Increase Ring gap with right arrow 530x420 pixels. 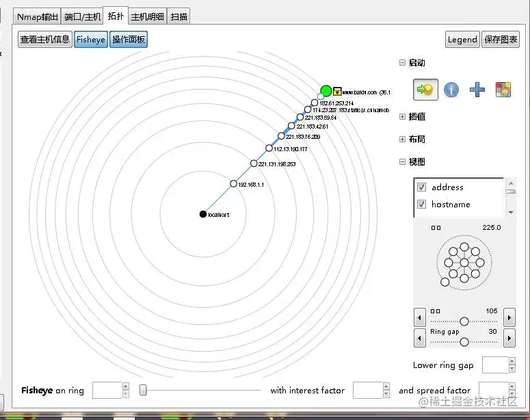pyautogui.click(x=509, y=338)
